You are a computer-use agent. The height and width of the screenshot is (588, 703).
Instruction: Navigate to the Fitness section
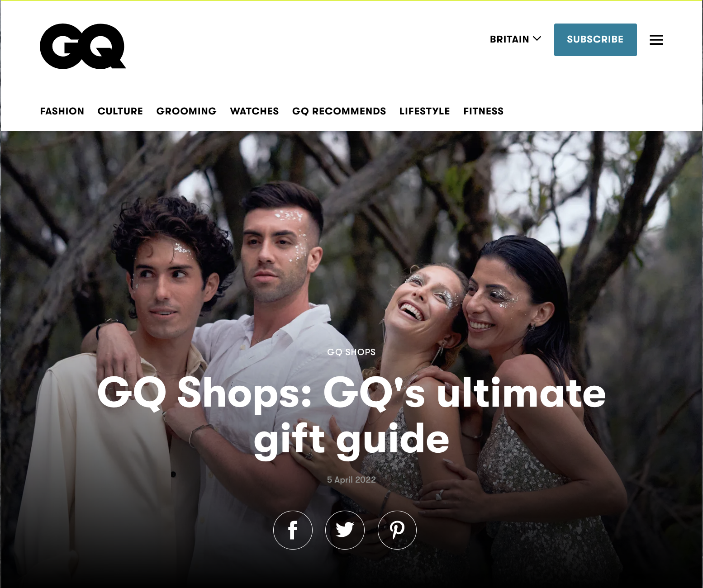pyautogui.click(x=484, y=111)
